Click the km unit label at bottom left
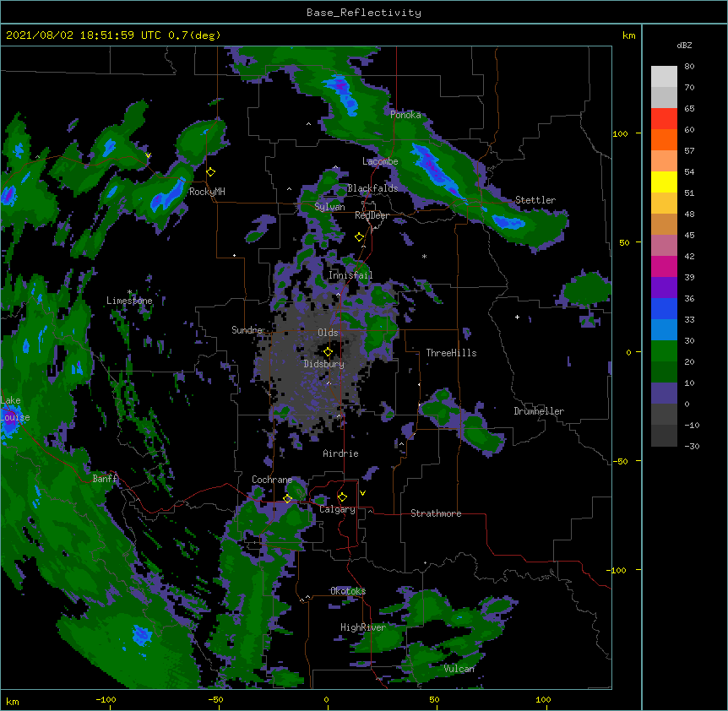 point(13,701)
